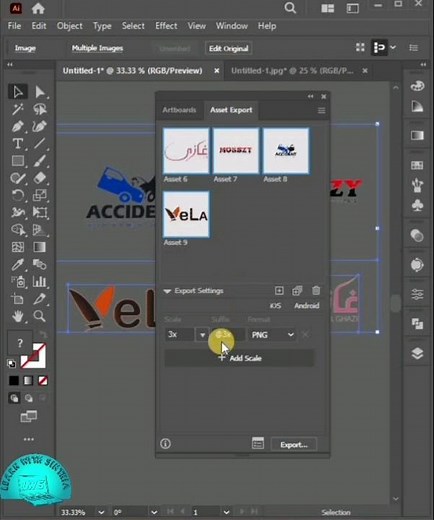Viewport: 434px width, 520px height.
Task: Select the Rotate tool
Action: pyautogui.click(x=18, y=195)
